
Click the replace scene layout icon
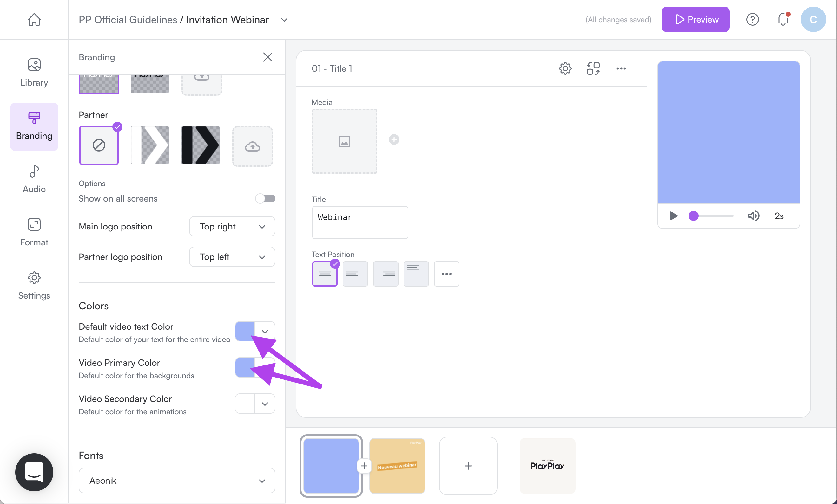(x=593, y=68)
